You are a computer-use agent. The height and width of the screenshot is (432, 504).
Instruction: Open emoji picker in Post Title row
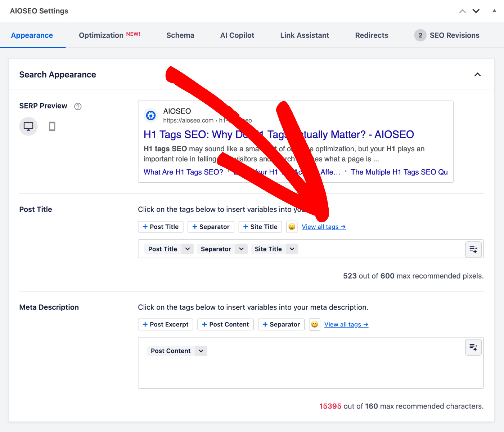[x=292, y=227]
